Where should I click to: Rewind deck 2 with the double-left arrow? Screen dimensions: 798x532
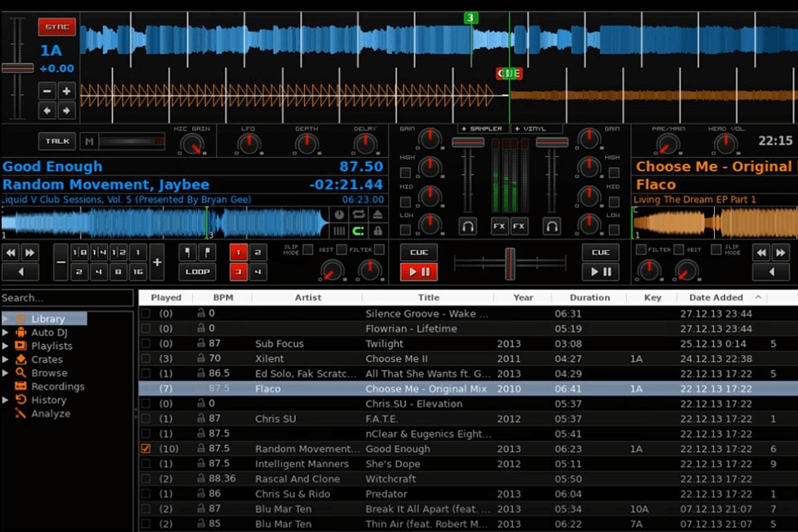coord(761,253)
